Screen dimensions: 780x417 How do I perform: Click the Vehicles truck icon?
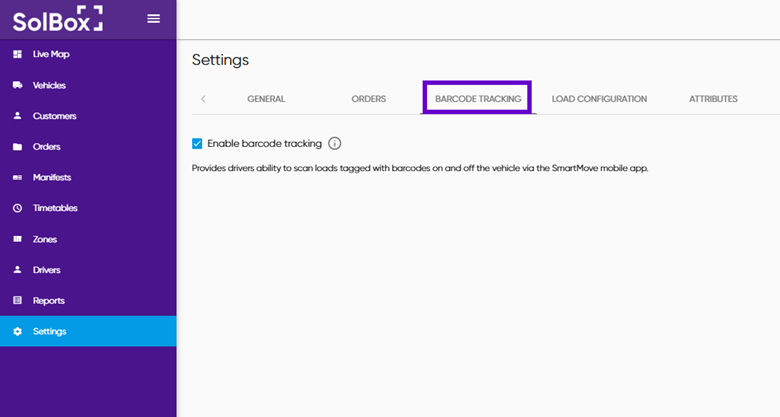point(17,85)
